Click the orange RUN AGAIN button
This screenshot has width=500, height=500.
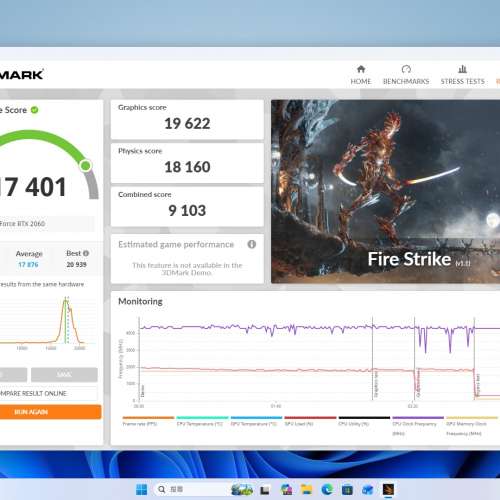50,412
